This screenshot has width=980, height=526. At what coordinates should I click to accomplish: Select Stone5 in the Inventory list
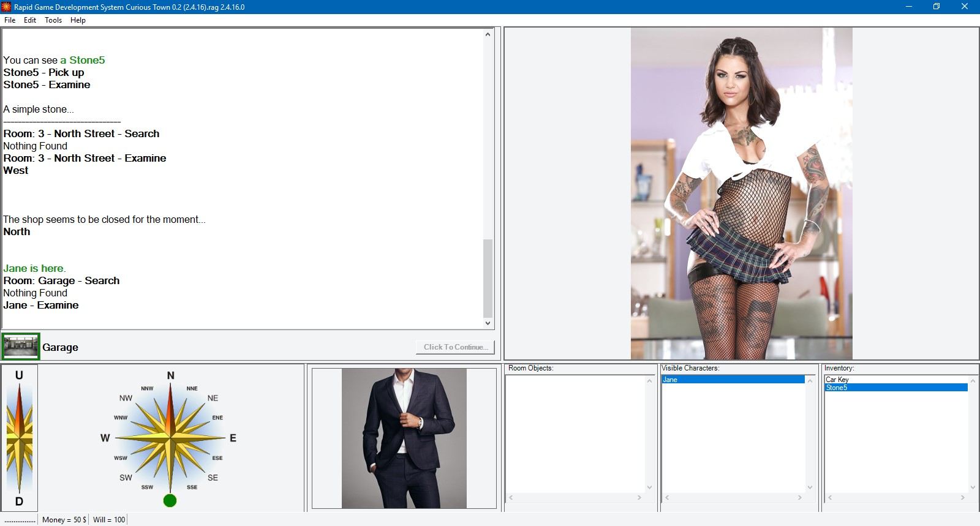point(837,388)
